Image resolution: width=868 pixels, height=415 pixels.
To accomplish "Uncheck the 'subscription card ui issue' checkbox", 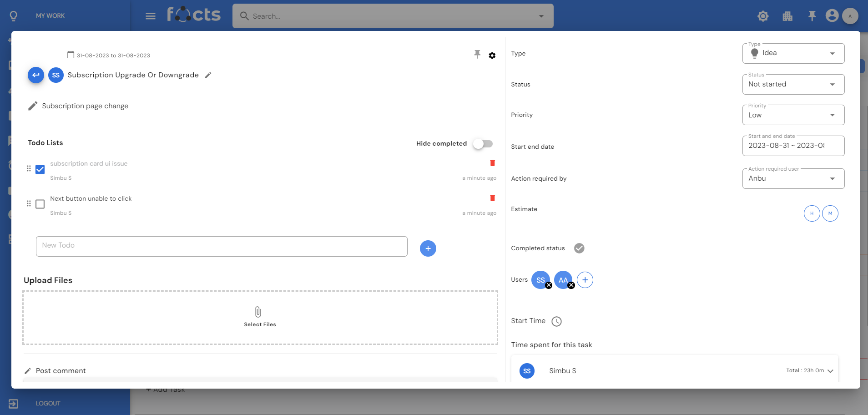I will pos(40,169).
